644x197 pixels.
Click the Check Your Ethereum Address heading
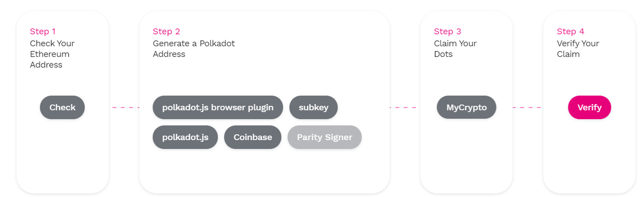pyautogui.click(x=52, y=54)
